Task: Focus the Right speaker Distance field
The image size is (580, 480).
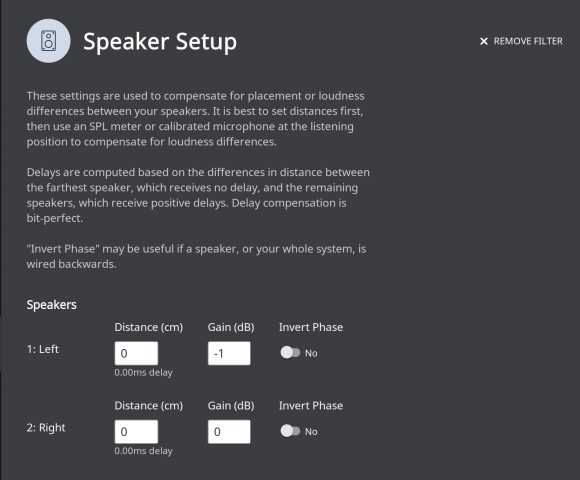Action: click(136, 432)
